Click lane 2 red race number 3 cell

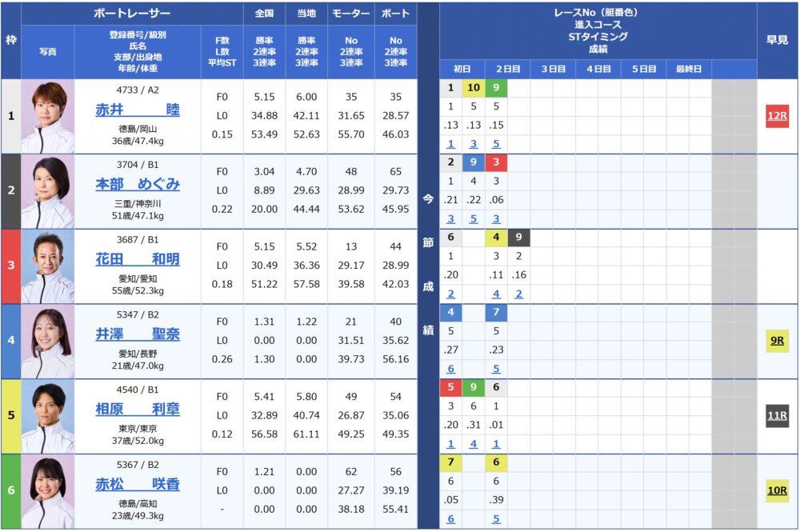click(x=496, y=162)
